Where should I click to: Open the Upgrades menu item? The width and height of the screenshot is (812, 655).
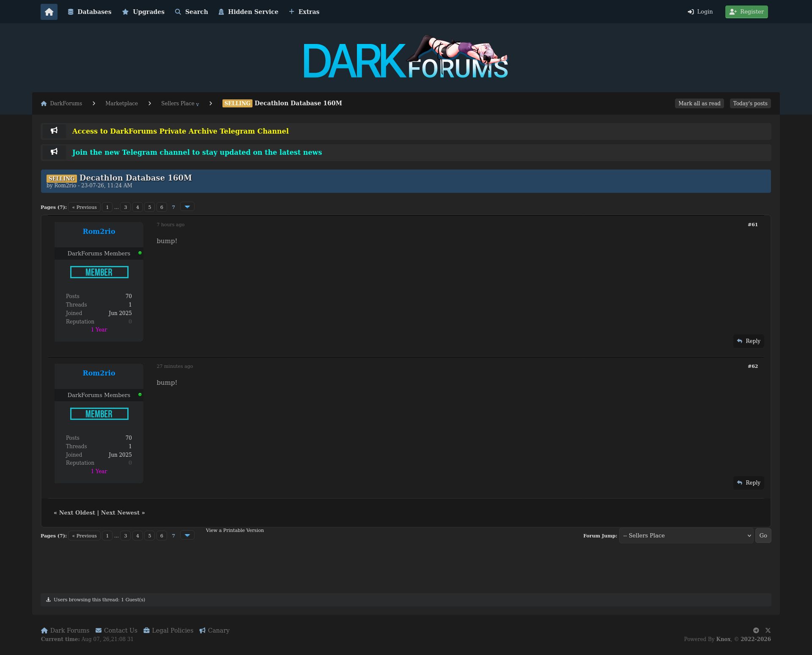(x=143, y=12)
